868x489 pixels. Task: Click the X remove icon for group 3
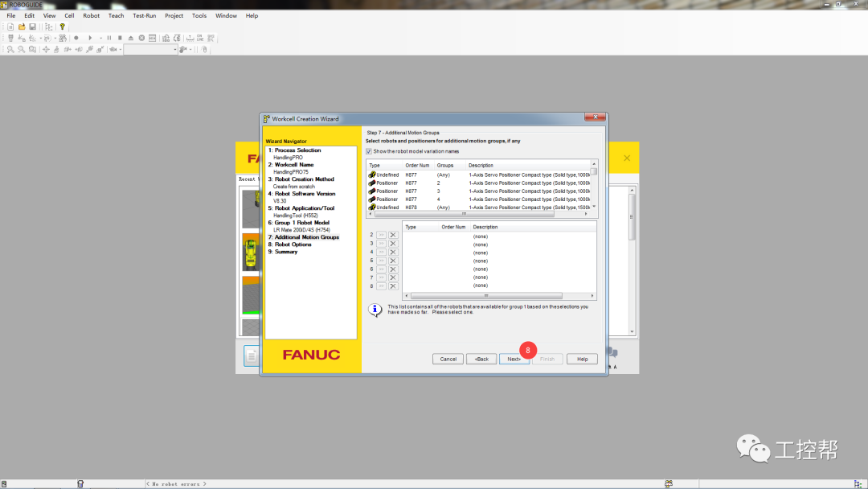pos(393,244)
